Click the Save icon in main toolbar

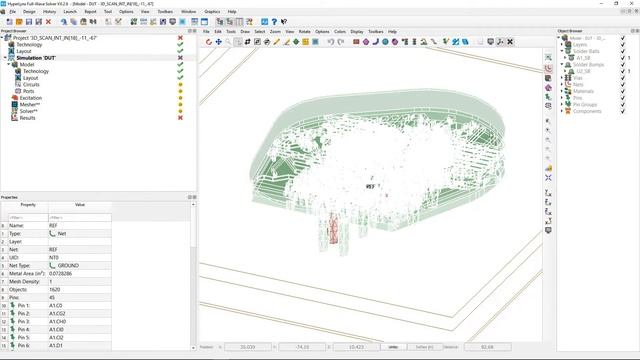[29, 22]
